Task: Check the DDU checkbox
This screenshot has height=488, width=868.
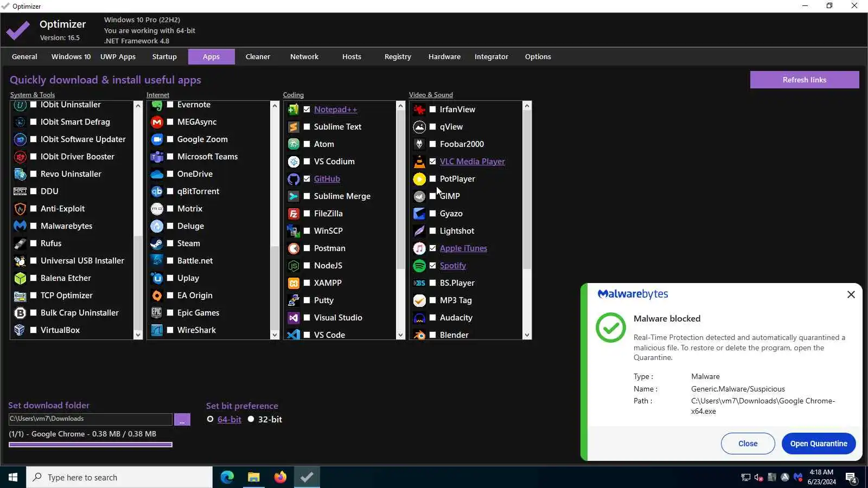Action: (34, 191)
